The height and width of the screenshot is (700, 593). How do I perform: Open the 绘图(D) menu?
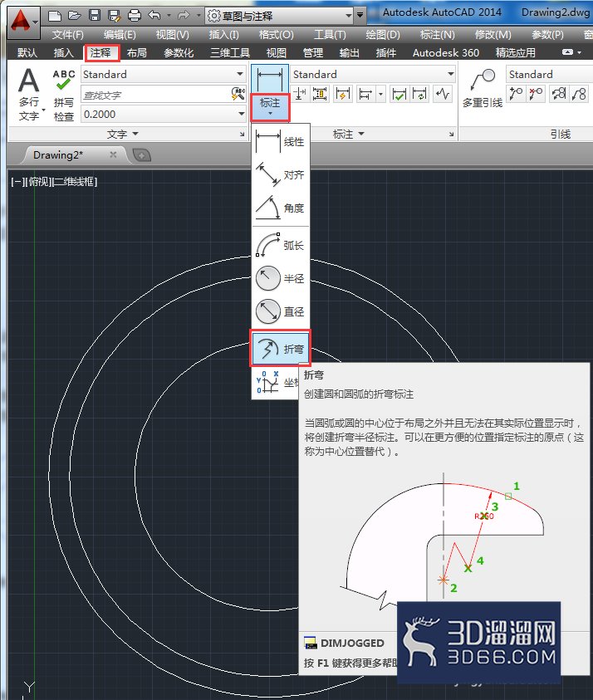383,35
